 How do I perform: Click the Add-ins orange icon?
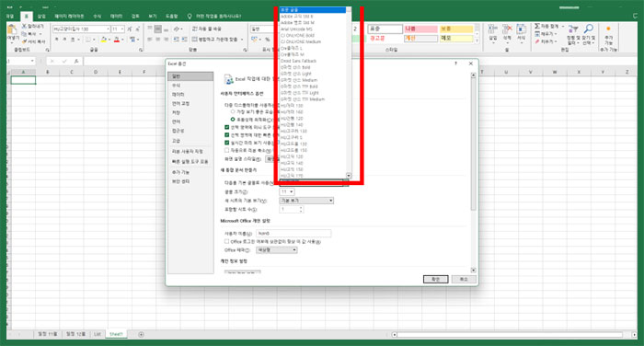click(608, 29)
